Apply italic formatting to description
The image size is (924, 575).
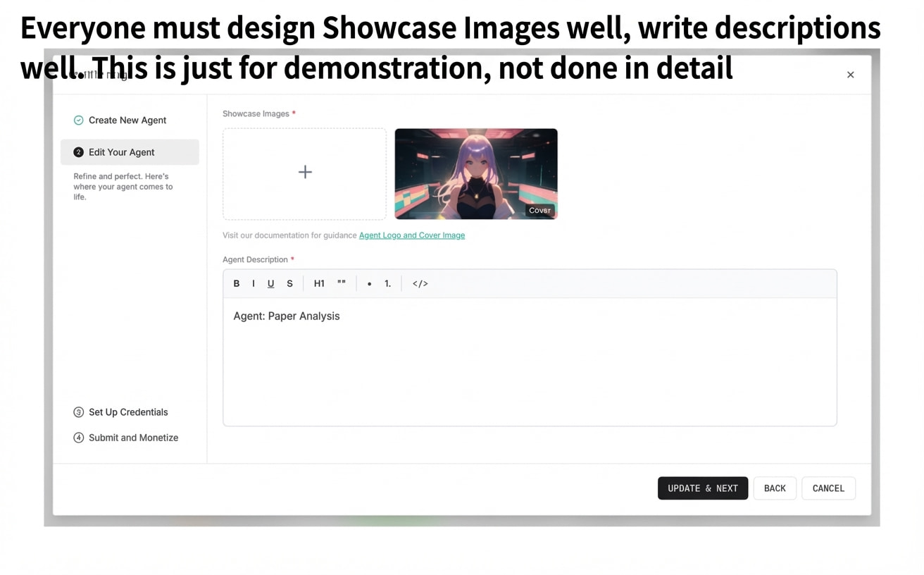[x=254, y=283]
